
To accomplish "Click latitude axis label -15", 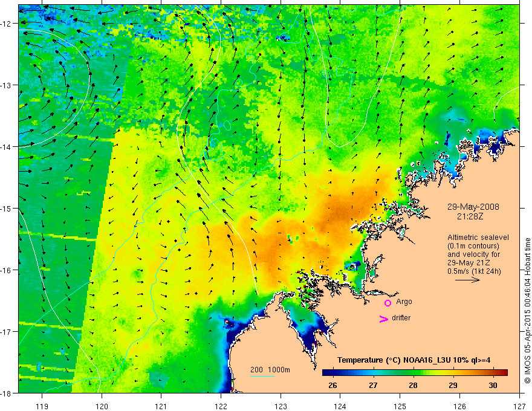I will click(x=6, y=208).
